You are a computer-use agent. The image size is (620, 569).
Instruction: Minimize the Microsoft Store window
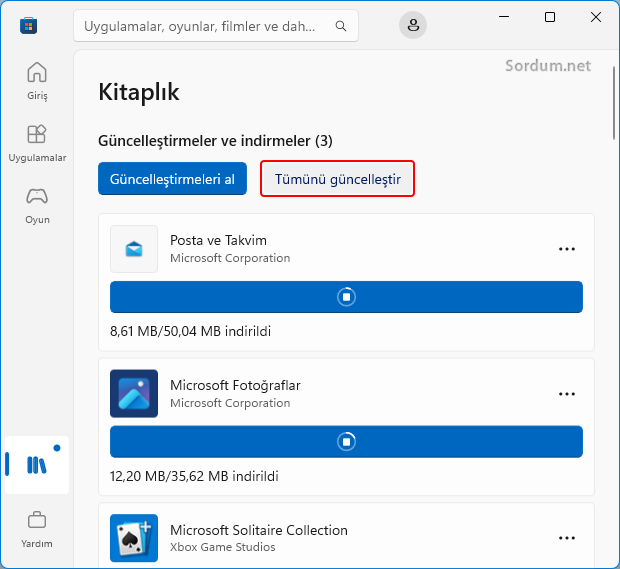coord(504,17)
